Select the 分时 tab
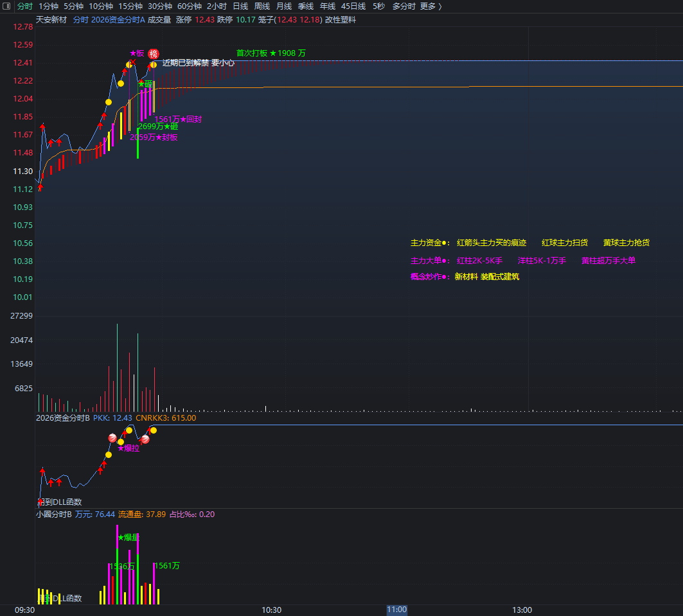Screen dimensions: 683x616 pos(25,6)
